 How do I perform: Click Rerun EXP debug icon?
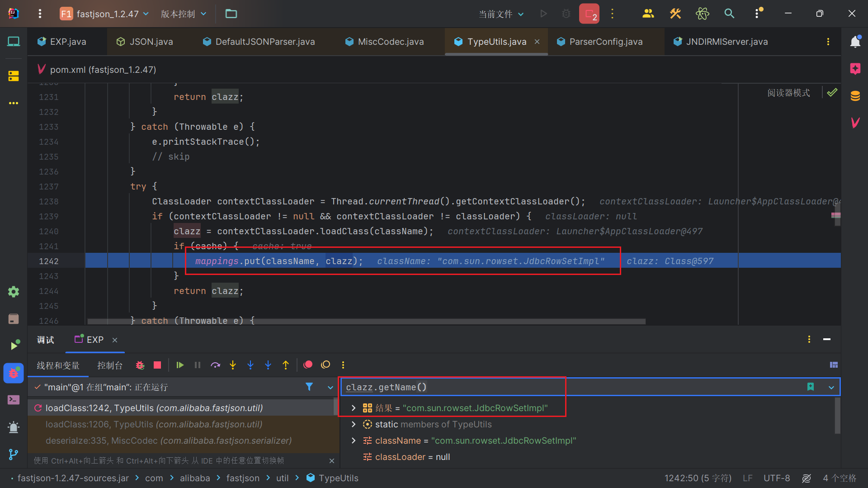(x=140, y=365)
